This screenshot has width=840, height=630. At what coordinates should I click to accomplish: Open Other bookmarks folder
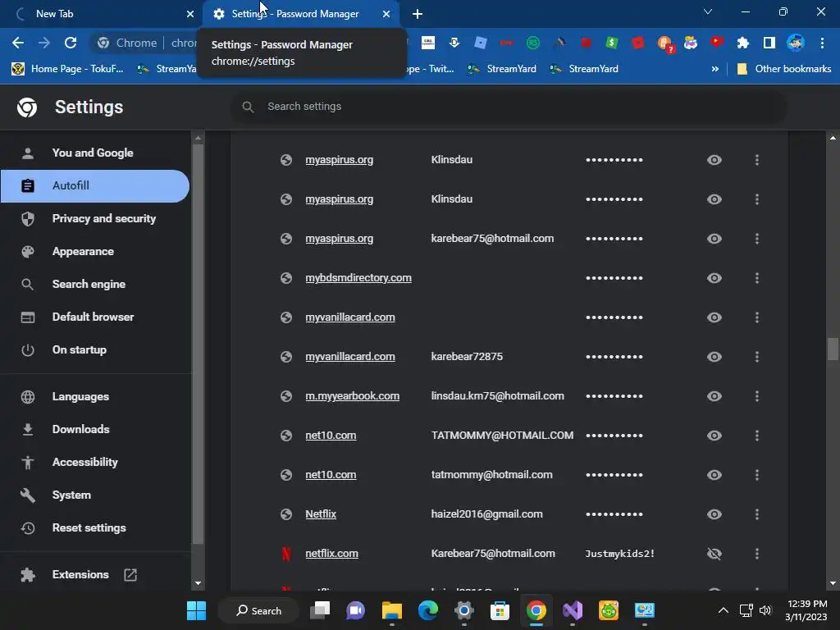[784, 69]
